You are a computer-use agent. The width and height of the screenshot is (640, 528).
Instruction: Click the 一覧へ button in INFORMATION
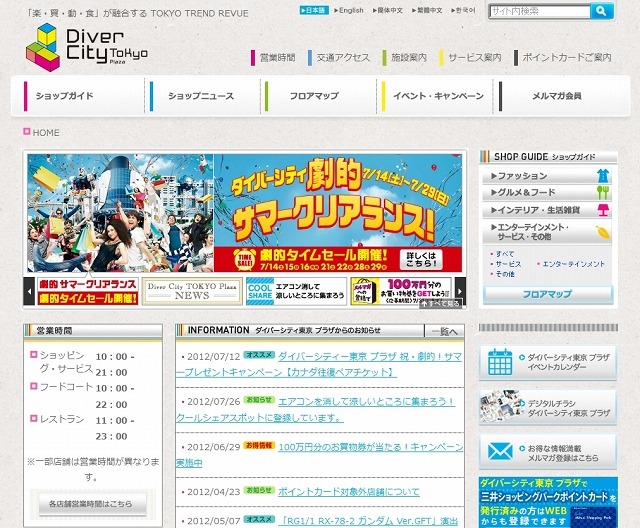pos(444,331)
